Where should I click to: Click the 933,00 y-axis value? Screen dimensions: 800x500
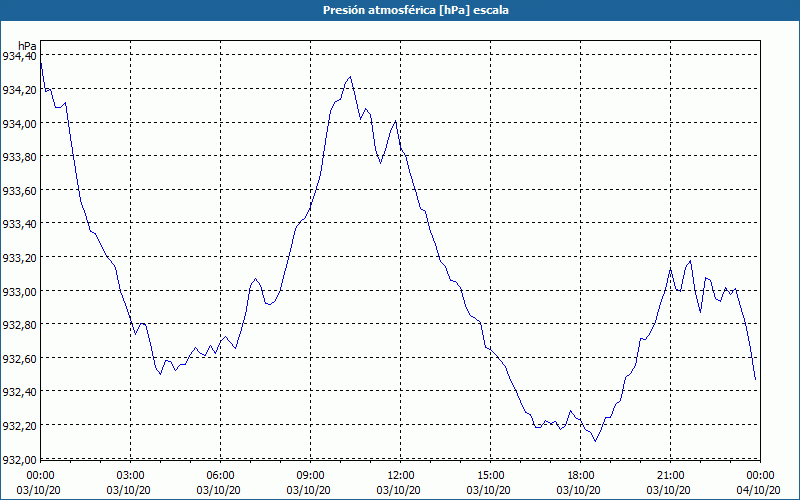tap(20, 291)
